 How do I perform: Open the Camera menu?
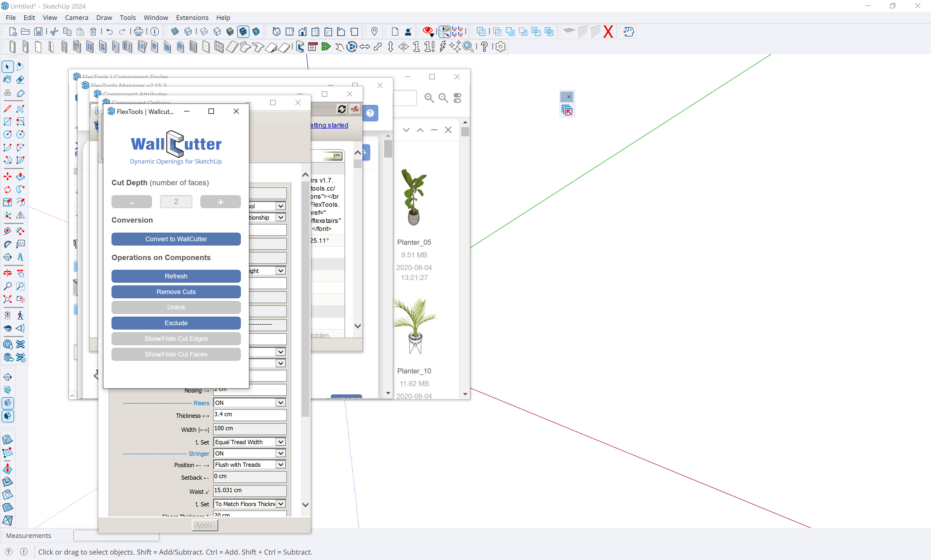[x=76, y=18]
